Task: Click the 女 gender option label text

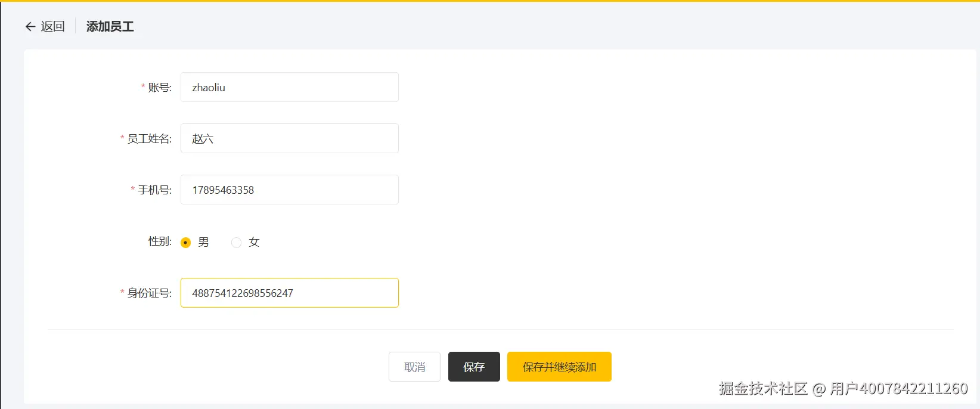Action: point(255,242)
